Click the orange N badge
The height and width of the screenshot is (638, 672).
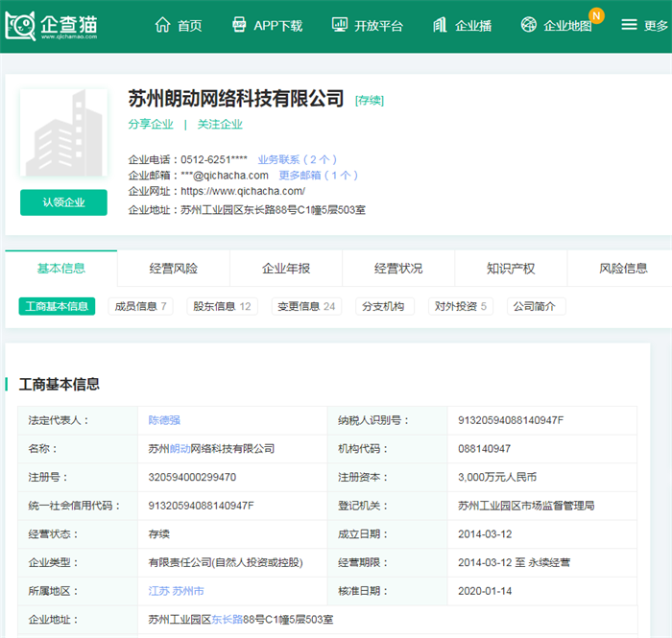pyautogui.click(x=596, y=16)
